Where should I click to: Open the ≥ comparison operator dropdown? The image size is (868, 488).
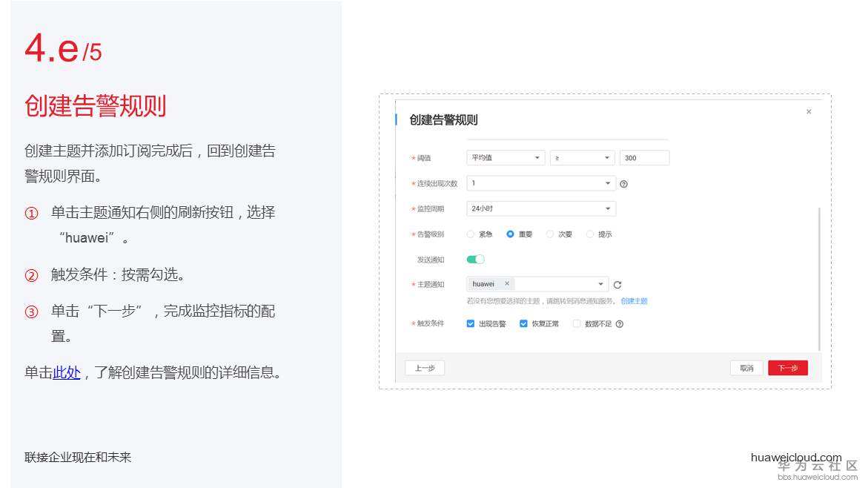click(582, 157)
